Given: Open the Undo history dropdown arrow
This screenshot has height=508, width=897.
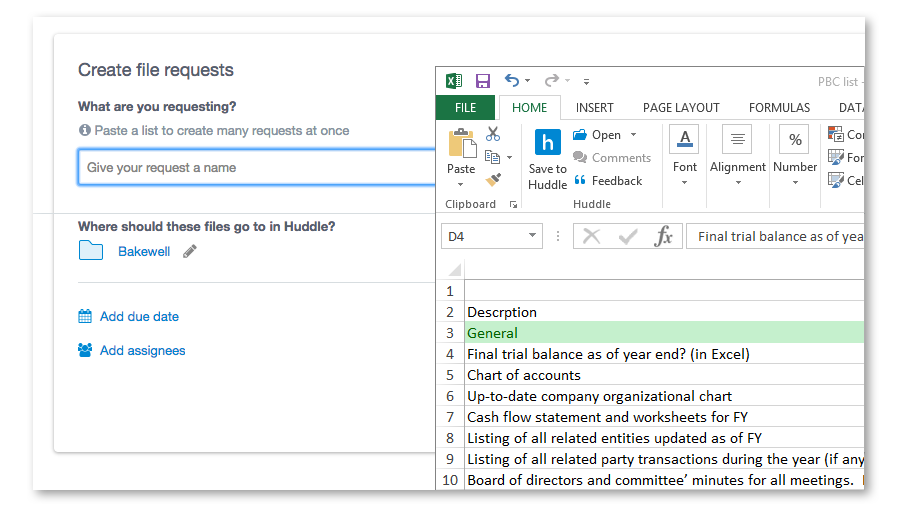Looking at the screenshot, I should tap(527, 81).
